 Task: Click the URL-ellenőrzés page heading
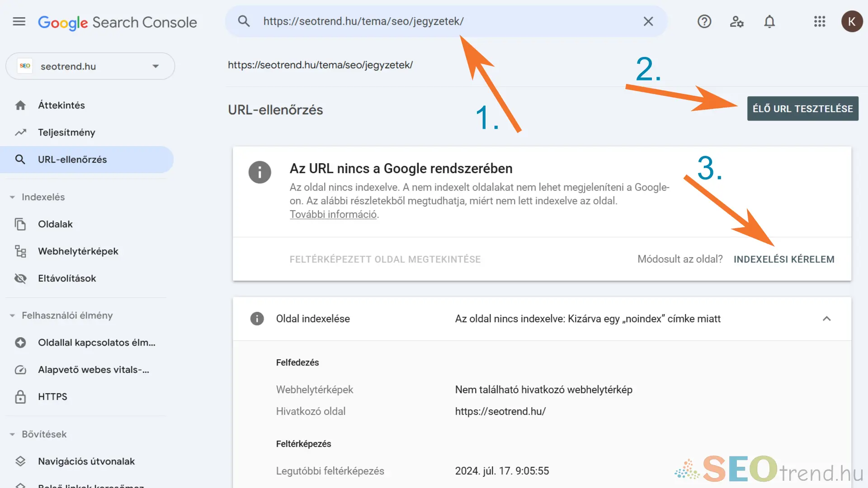pyautogui.click(x=275, y=110)
